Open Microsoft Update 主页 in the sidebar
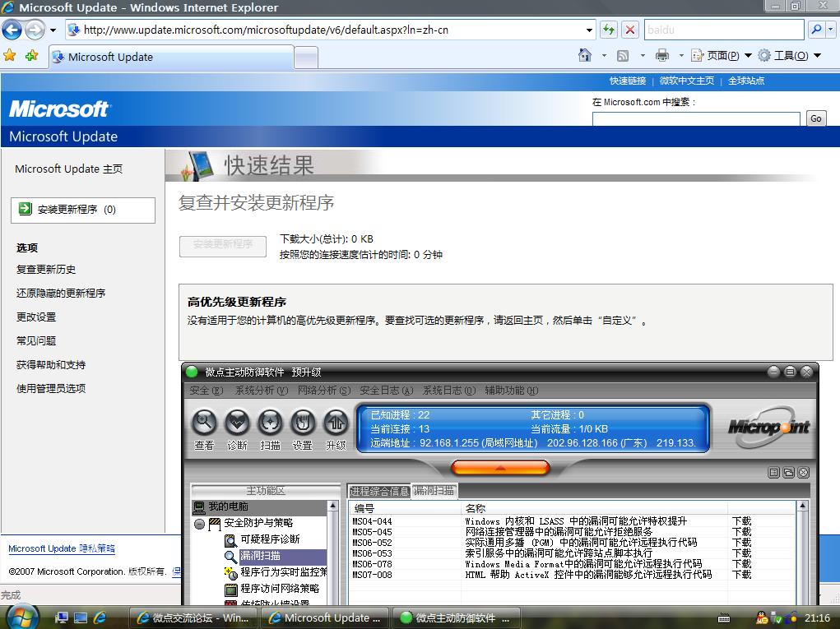The image size is (840, 629). pyautogui.click(x=68, y=169)
